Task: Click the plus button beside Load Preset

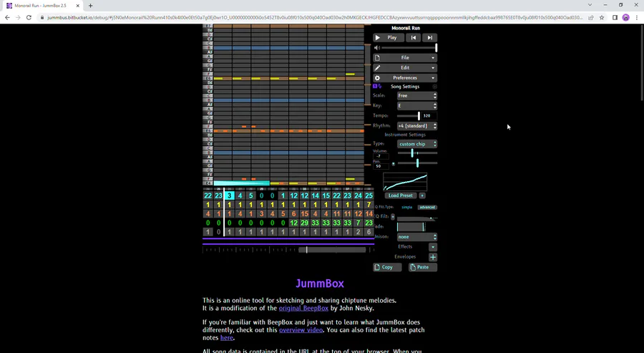Action: pos(421,195)
